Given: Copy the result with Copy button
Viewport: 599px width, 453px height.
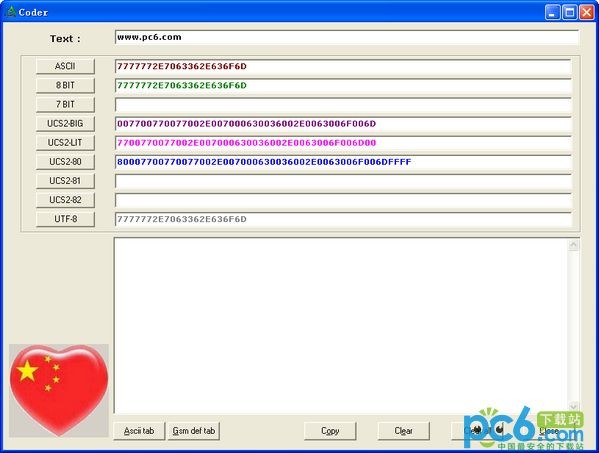Looking at the screenshot, I should coord(330,431).
